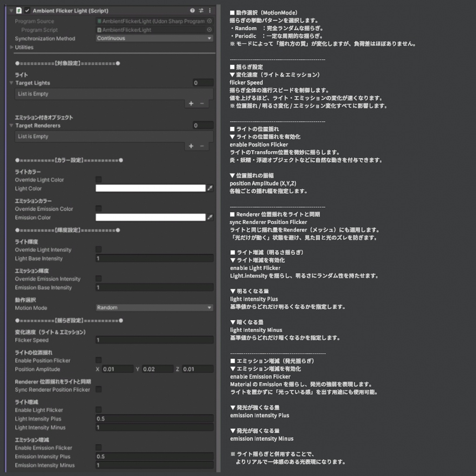The width and height of the screenshot is (476, 476).
Task: Click Light Base Intensity value field
Action: [154, 258]
